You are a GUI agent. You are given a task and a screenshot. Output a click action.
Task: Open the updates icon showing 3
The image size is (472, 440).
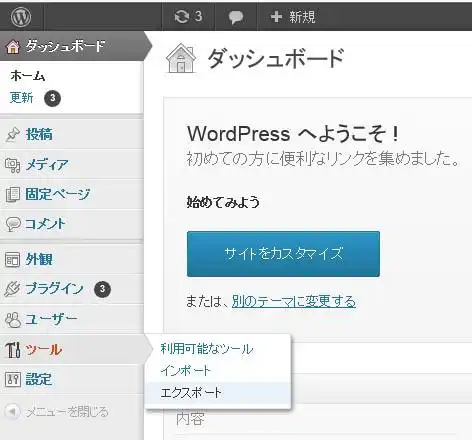(x=188, y=16)
